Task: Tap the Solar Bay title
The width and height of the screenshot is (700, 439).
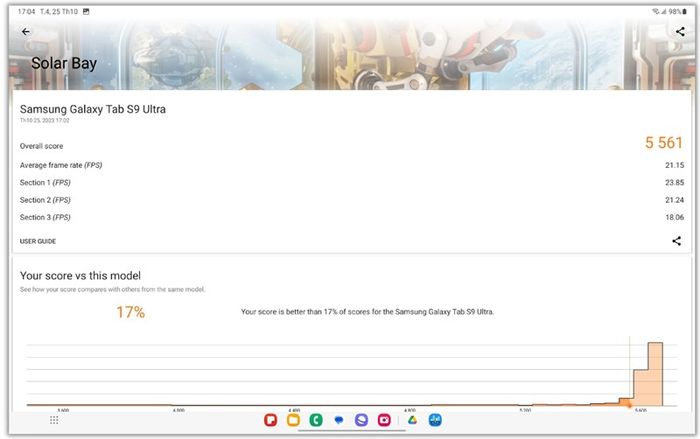Action: click(64, 63)
